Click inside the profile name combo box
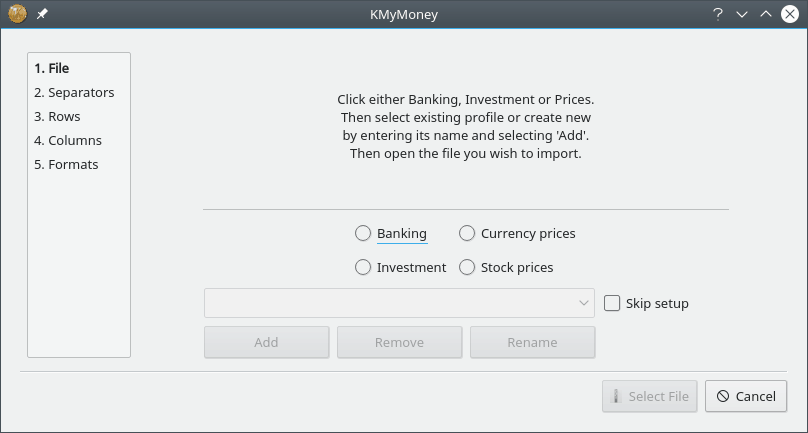Screen dimensions: 808x433 (399, 303)
